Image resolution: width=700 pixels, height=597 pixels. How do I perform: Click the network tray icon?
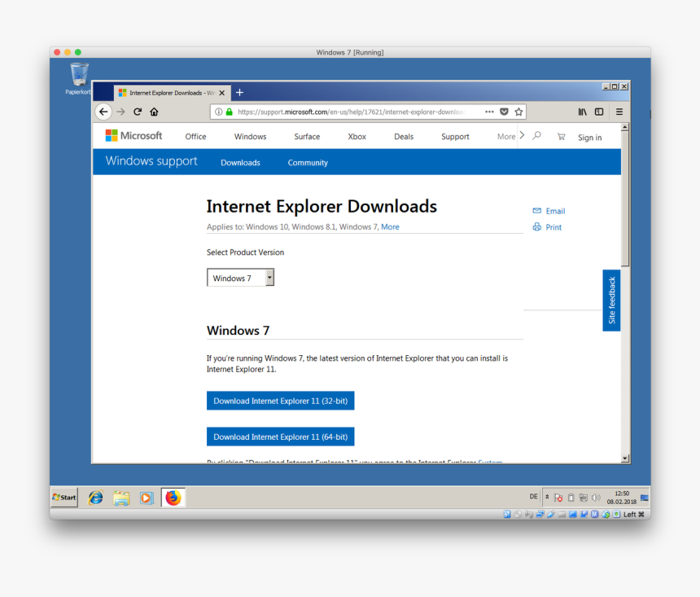tap(584, 498)
